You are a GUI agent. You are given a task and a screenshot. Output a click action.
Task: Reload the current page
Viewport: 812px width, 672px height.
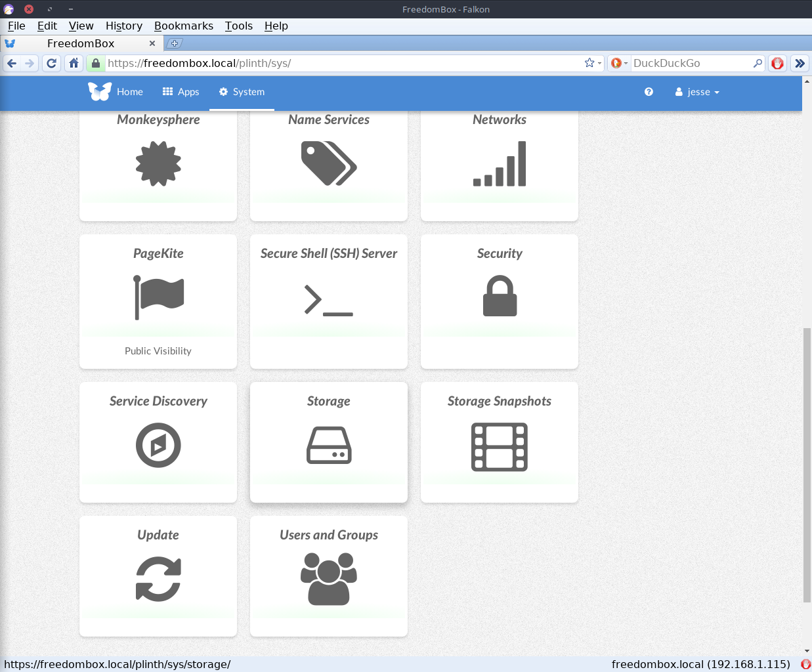pyautogui.click(x=52, y=63)
